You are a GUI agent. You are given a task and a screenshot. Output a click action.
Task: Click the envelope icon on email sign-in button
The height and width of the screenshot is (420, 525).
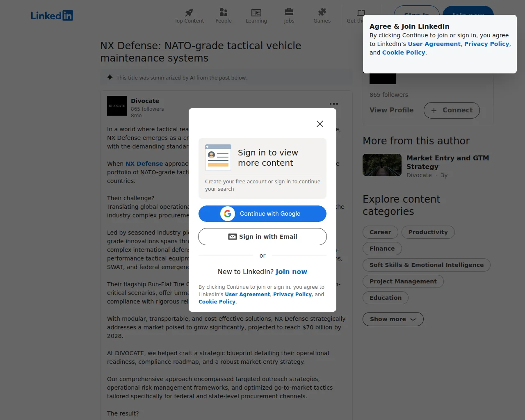[233, 237]
